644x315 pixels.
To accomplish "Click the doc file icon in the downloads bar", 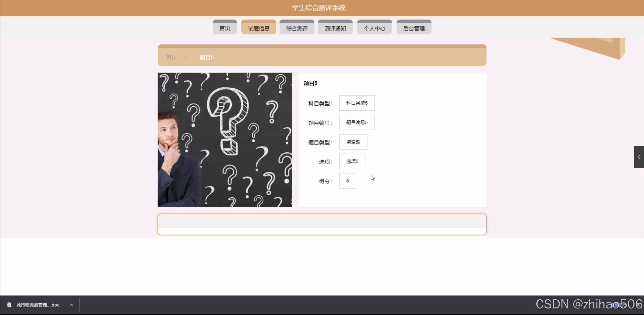I will [9, 305].
